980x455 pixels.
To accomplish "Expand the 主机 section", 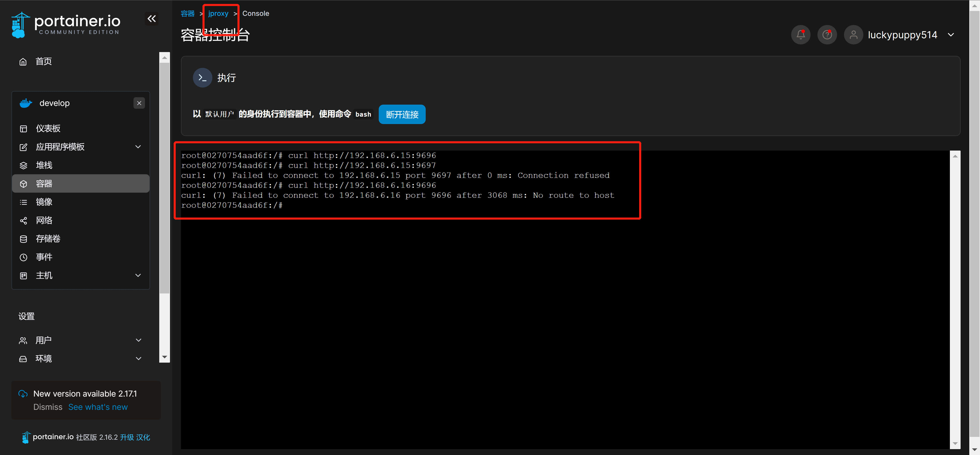I will tap(138, 275).
